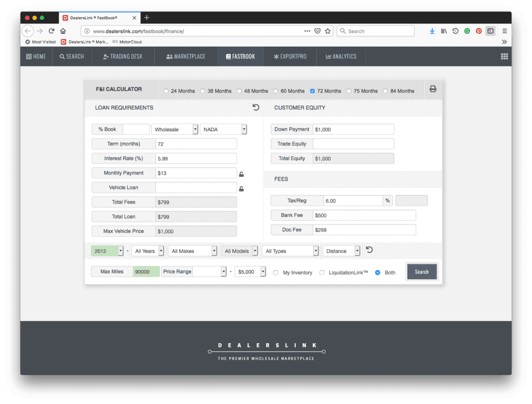Open the Wholesale dropdown
This screenshot has height=404, width=532.
coord(175,129)
